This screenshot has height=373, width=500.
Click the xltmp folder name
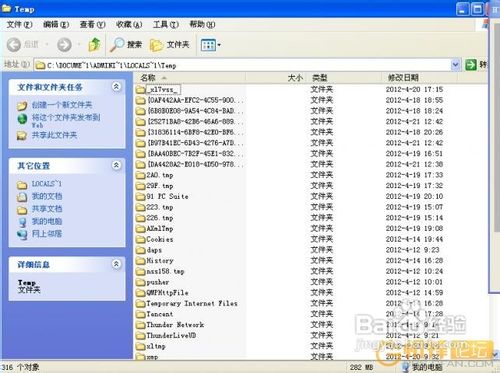[x=156, y=346]
